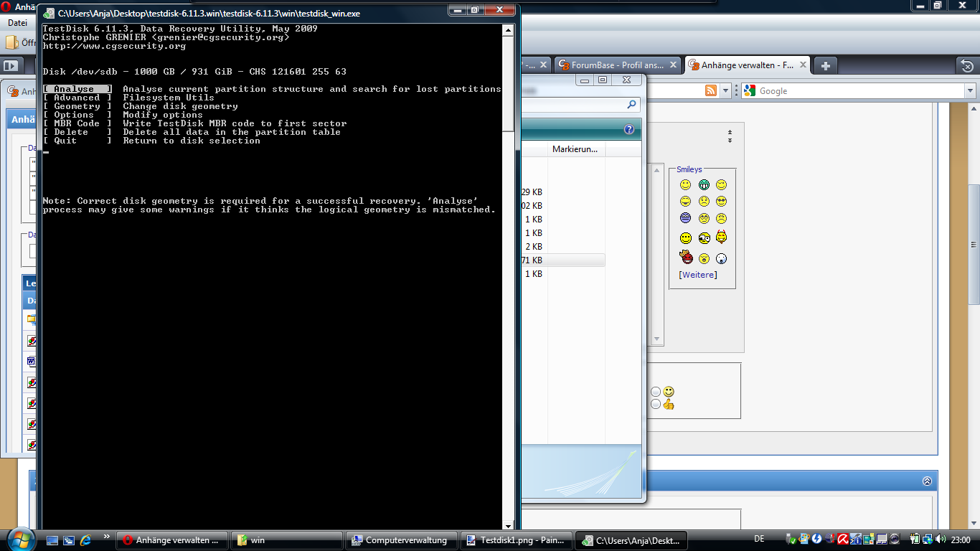Click the search magnifier in the Explorer window

pyautogui.click(x=632, y=105)
